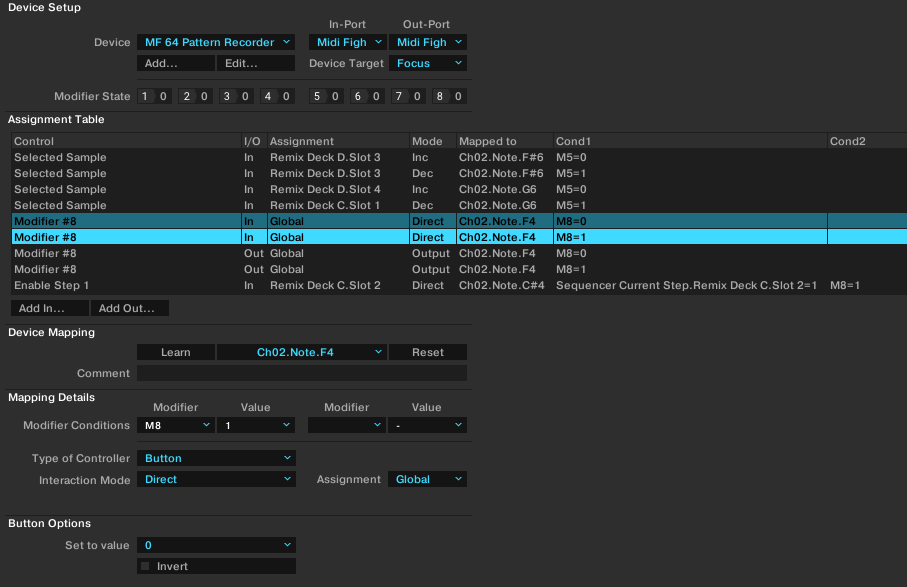Open the Ch02.Note.F4 mapping dropdown

pos(302,352)
